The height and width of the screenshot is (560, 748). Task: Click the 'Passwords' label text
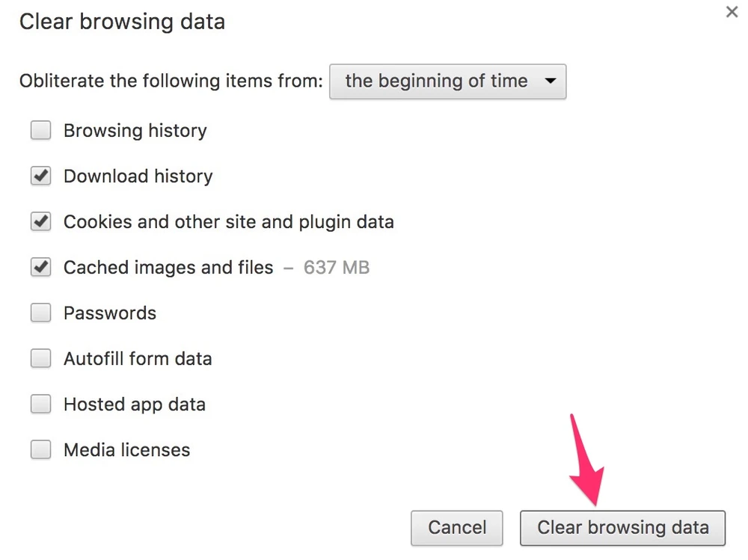tap(110, 313)
